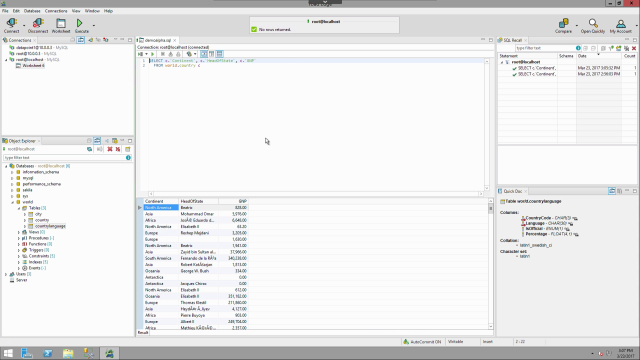Expand the information_schema database
Screen dimensions: 640x360
(12, 172)
